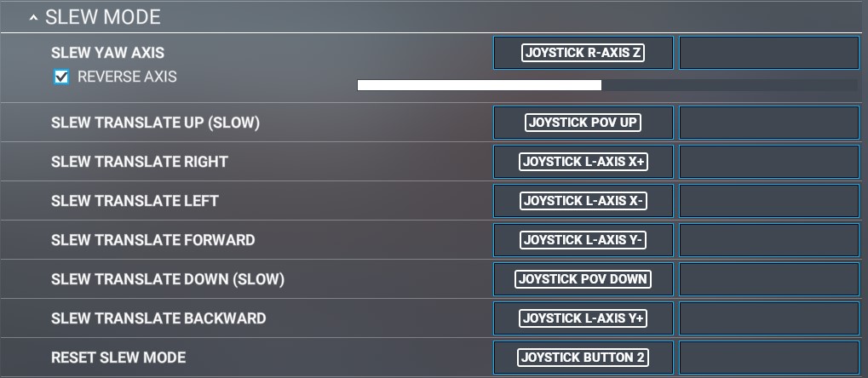Screen dimensions: 868x378
Task: Set secondary binding for Slew Translate Backward
Action: (x=768, y=318)
